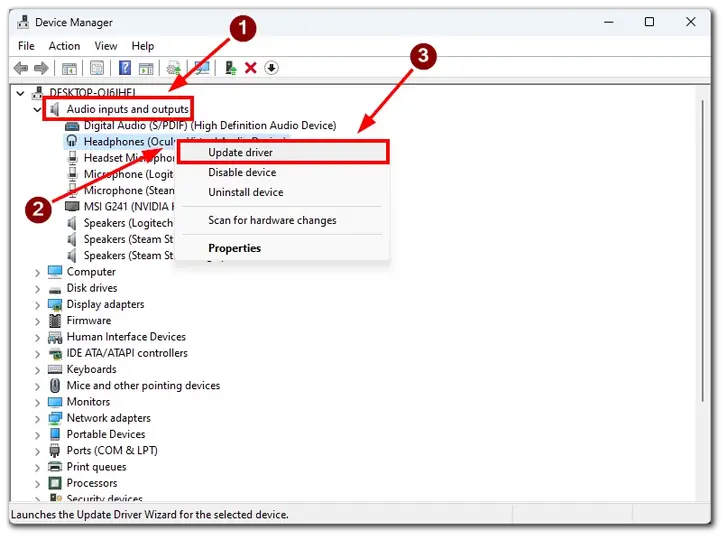Expand the Human Interface Devices chevron
This screenshot has height=540, width=727.
point(37,338)
